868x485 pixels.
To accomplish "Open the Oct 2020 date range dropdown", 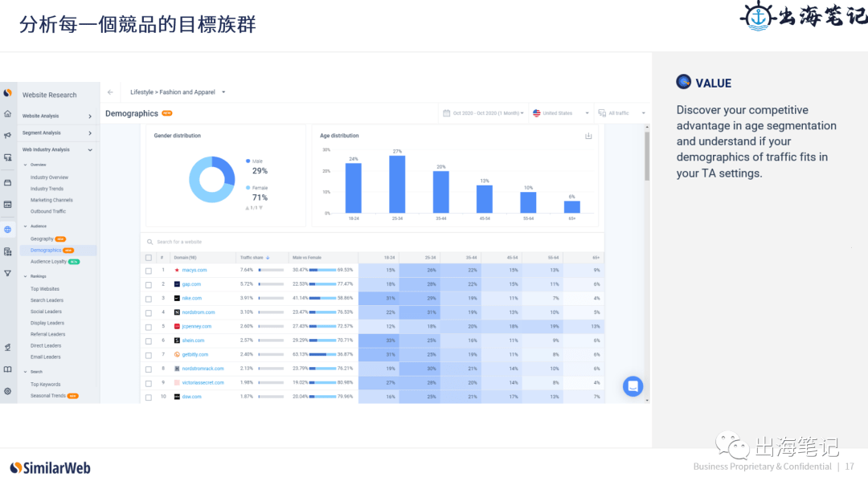I will click(x=485, y=113).
